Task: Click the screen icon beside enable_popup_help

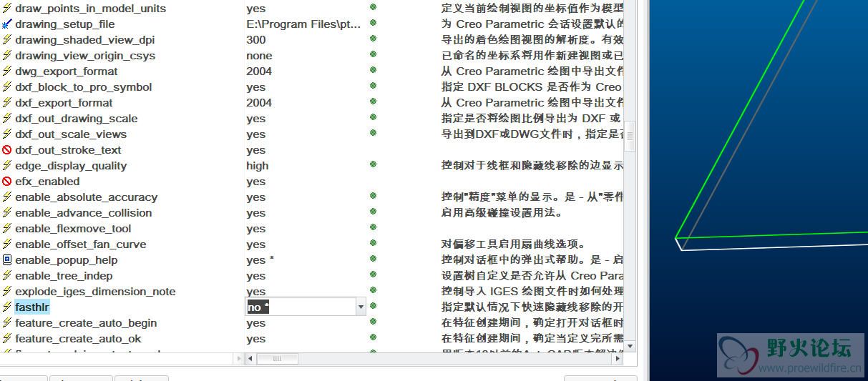Action: pyautogui.click(x=7, y=260)
